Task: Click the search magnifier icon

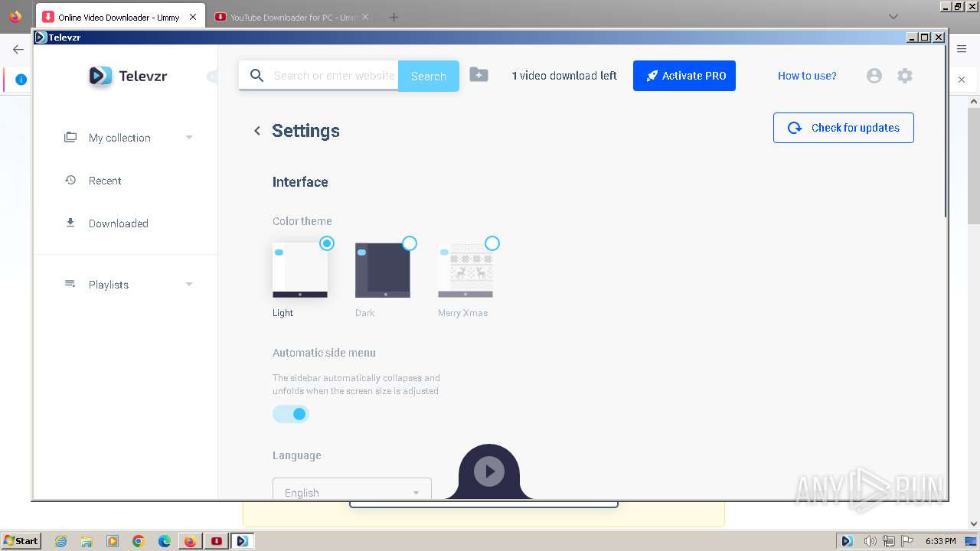Action: pyautogui.click(x=258, y=76)
